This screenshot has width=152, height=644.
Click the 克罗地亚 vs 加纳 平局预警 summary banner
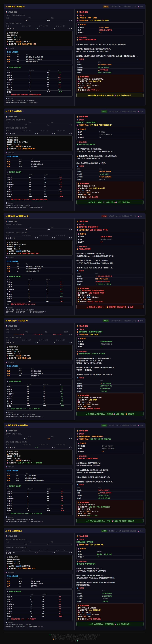point(110,95)
